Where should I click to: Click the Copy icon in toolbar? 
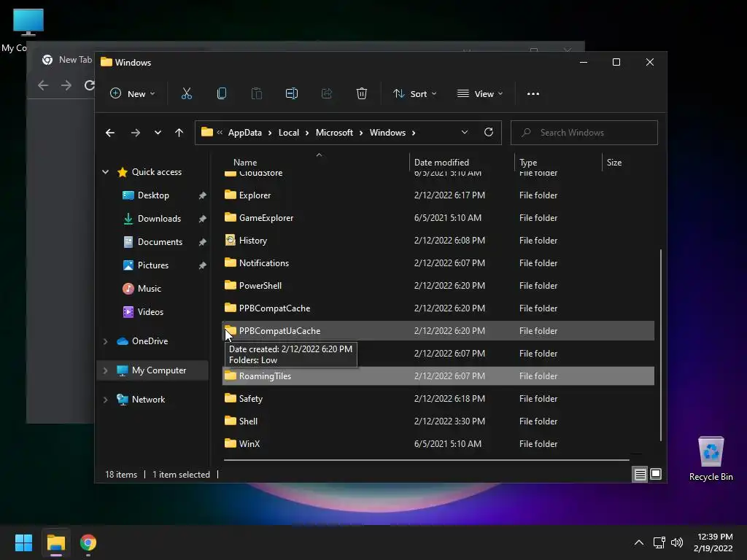pos(222,94)
